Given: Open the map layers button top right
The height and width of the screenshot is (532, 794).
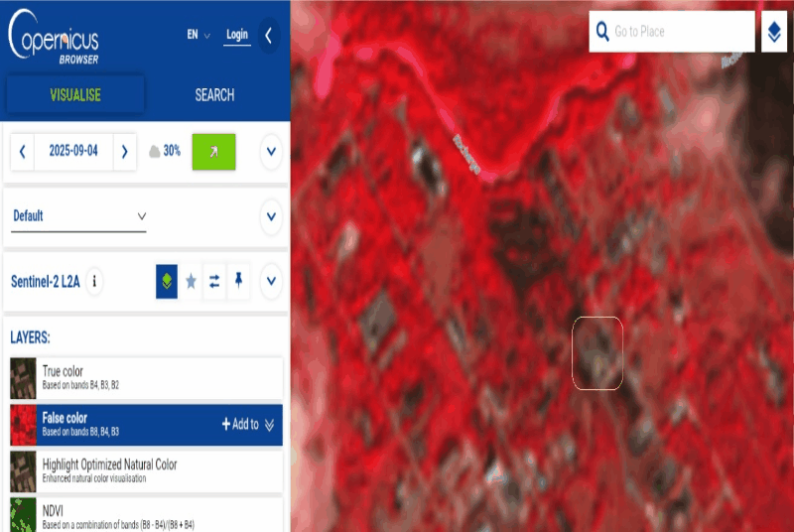Looking at the screenshot, I should pos(774,33).
